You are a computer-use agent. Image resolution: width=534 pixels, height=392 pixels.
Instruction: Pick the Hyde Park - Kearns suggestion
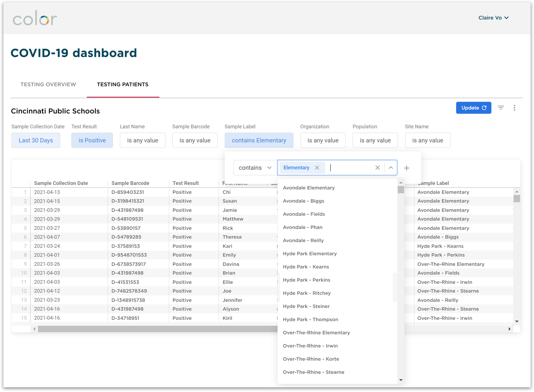[337, 267]
